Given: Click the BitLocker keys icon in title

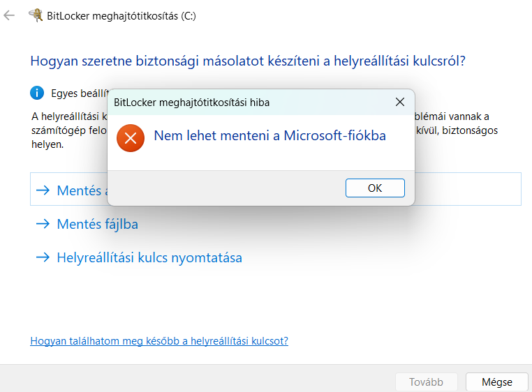Looking at the screenshot, I should click(x=36, y=15).
